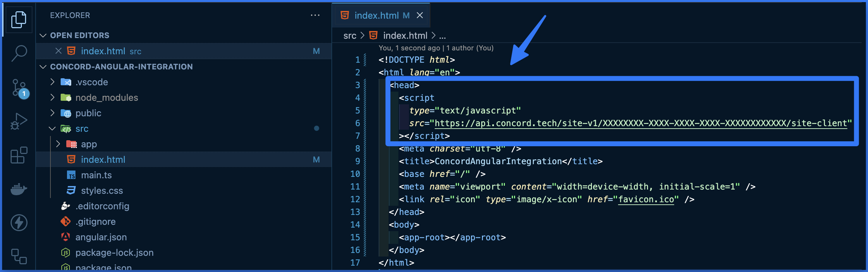Collapse the Open Editors section
Screen dimensions: 868x272
(43, 35)
